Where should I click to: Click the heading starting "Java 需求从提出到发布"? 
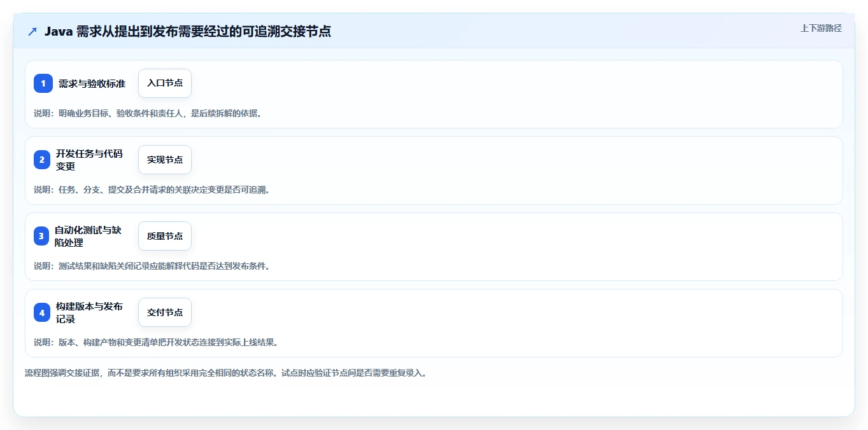coord(188,31)
